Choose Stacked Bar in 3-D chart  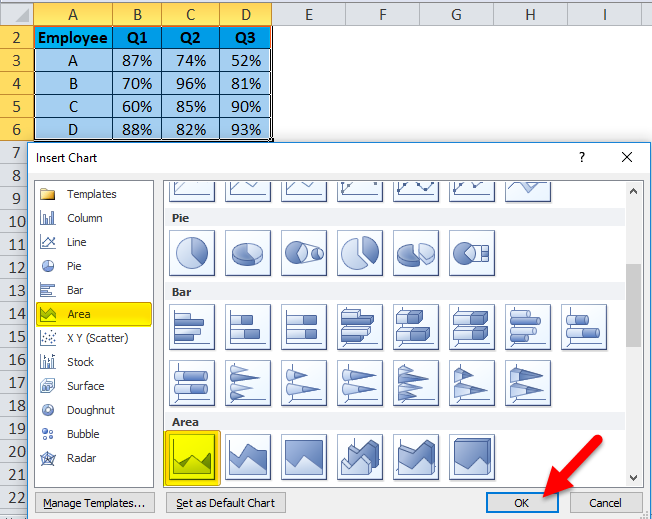point(416,327)
